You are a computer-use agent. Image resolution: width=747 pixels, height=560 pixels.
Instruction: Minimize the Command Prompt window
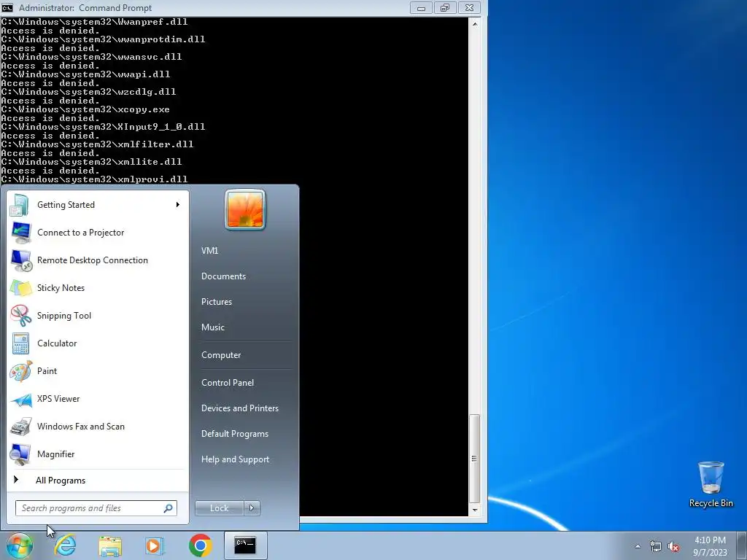[x=421, y=7]
